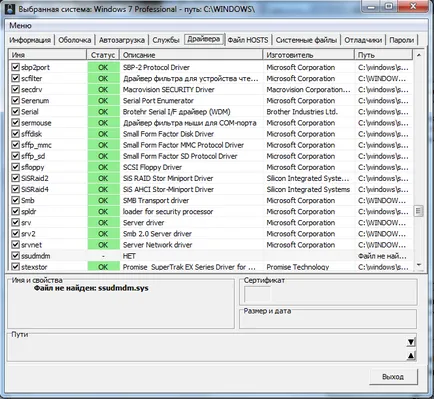Open the Меню menu
This screenshot has height=399, width=434.
coord(20,26)
